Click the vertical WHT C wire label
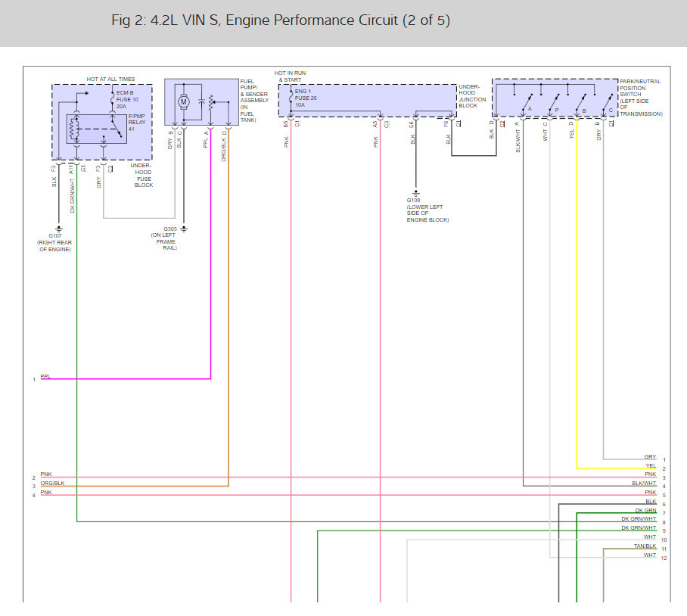 545,132
